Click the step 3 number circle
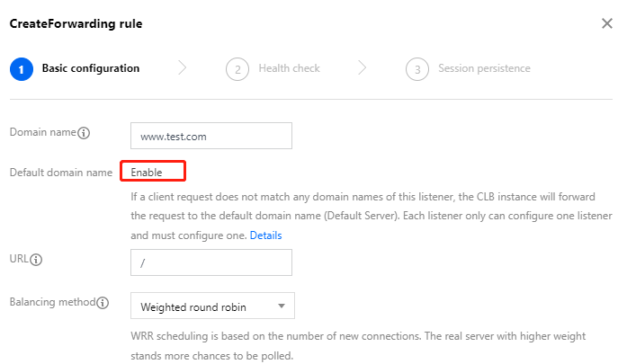The image size is (618, 364). pos(416,68)
